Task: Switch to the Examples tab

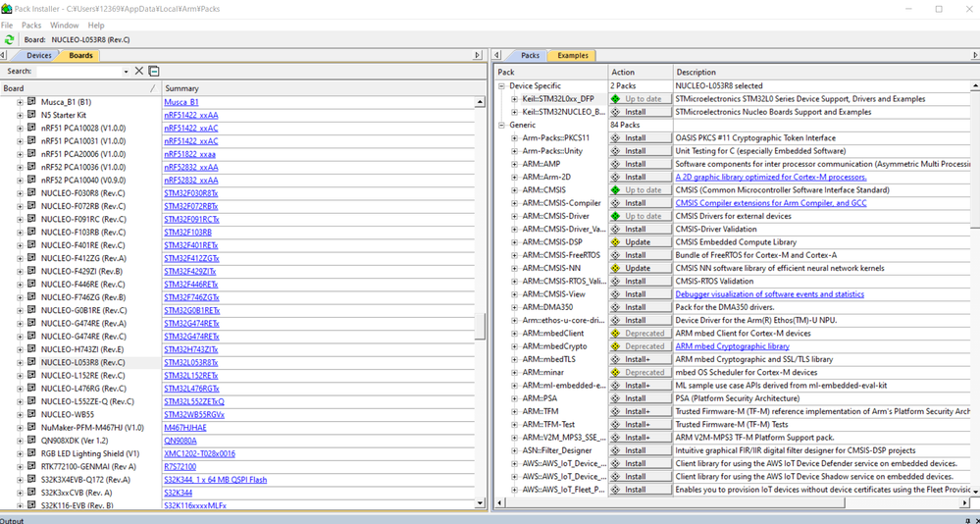Action: coord(573,56)
